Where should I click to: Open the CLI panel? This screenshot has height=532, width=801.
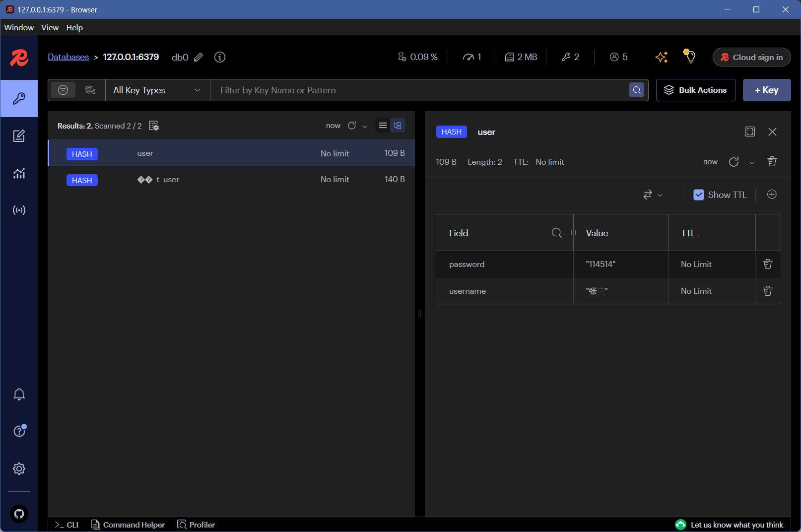tap(67, 525)
